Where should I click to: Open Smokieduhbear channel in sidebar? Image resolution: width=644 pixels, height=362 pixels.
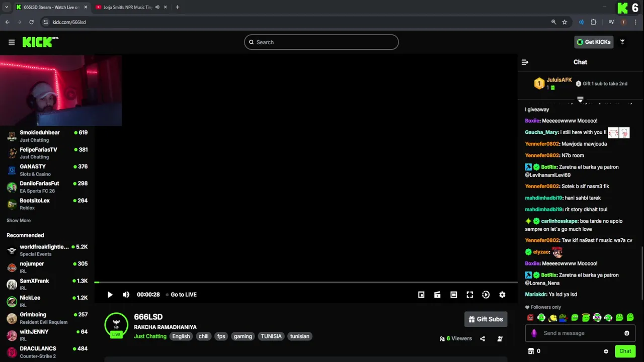click(47, 136)
